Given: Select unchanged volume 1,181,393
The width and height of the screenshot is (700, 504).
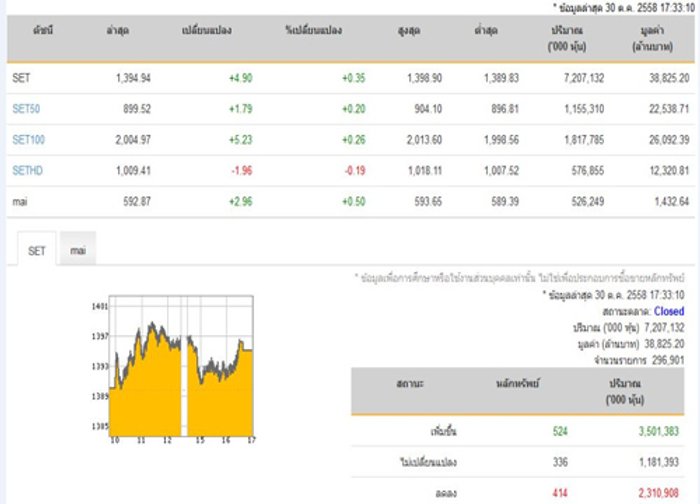Looking at the screenshot, I should click(x=658, y=462).
